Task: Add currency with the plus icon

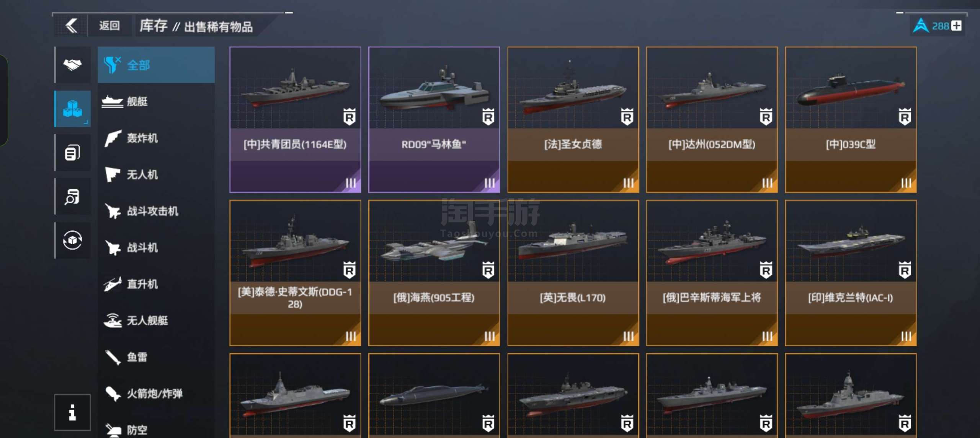Action: point(957,26)
